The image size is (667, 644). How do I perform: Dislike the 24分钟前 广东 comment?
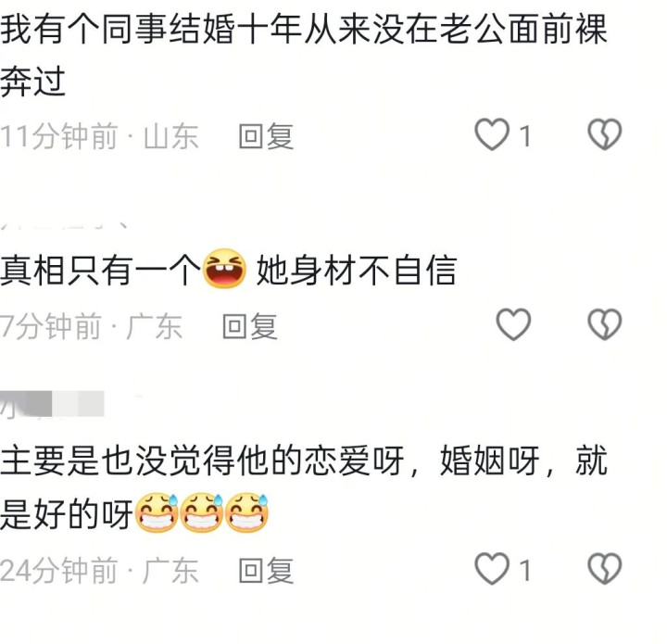pyautogui.click(x=604, y=569)
